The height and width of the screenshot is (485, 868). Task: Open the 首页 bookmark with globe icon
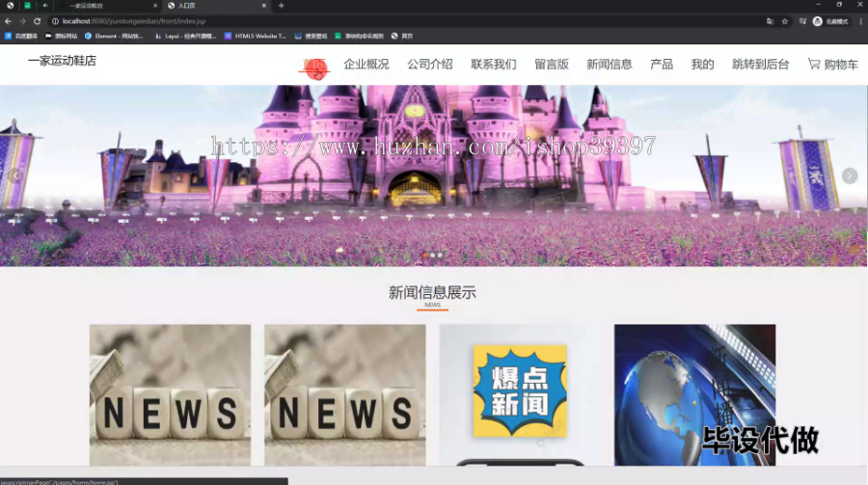click(402, 36)
